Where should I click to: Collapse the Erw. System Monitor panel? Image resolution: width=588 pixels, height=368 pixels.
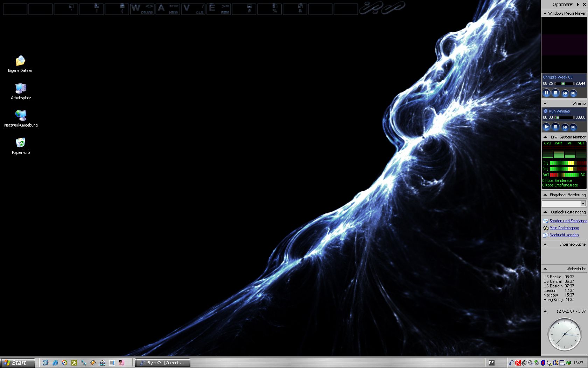pyautogui.click(x=545, y=137)
